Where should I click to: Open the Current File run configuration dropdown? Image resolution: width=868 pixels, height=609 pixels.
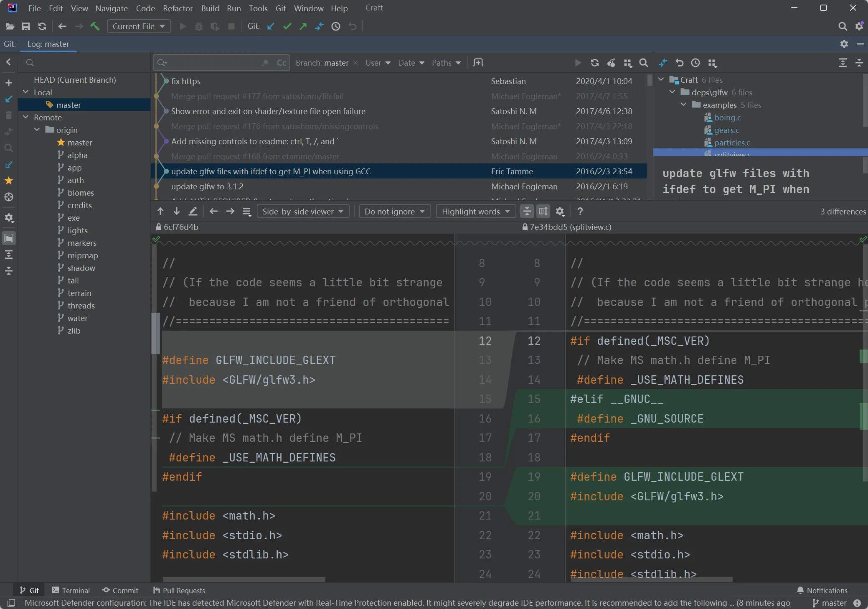point(139,26)
